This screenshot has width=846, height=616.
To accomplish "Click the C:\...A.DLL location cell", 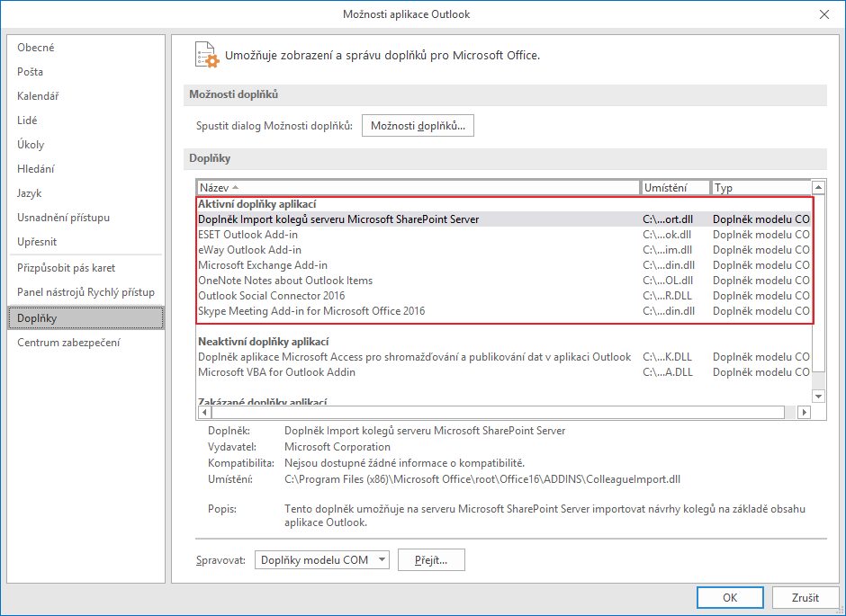I will pyautogui.click(x=668, y=372).
